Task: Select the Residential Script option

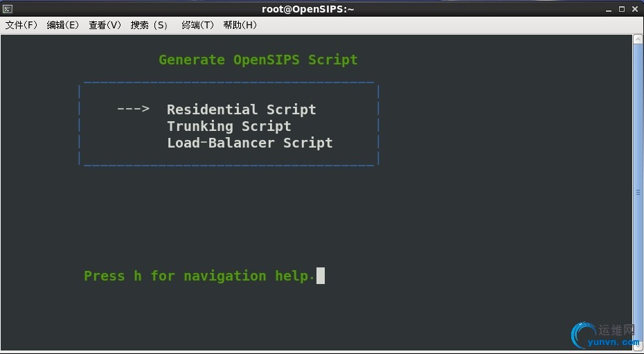Action: 242,109
